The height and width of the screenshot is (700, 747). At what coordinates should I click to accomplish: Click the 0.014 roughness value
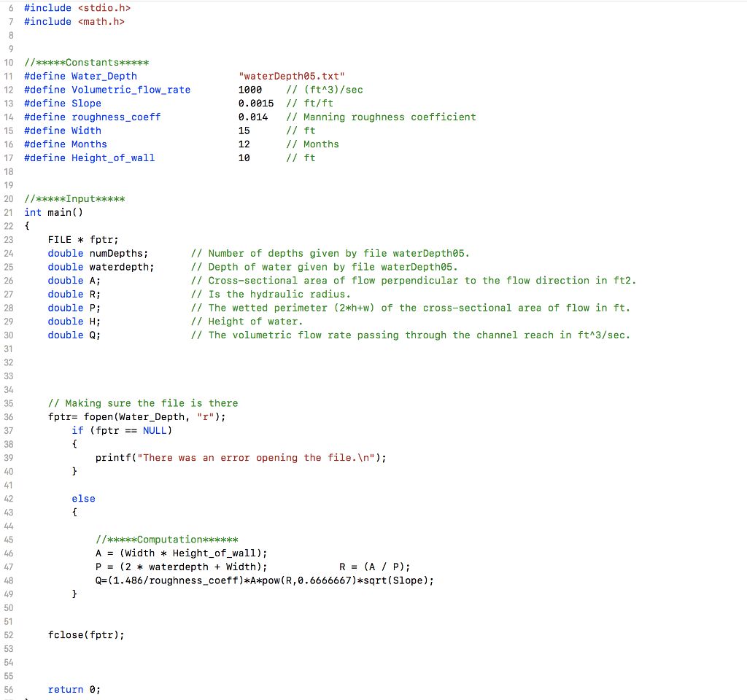253,117
